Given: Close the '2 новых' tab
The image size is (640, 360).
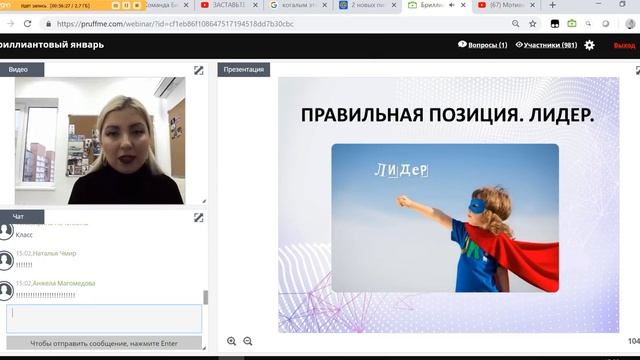Looking at the screenshot, I should tap(394, 5).
